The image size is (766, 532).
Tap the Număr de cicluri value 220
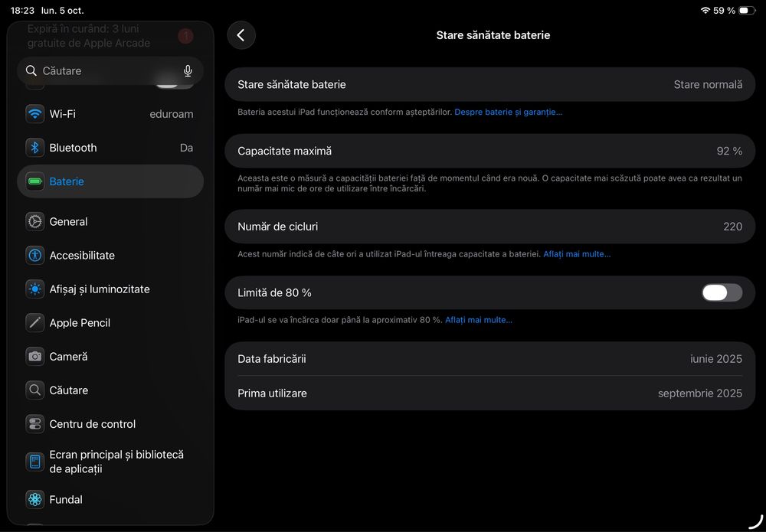(x=733, y=227)
